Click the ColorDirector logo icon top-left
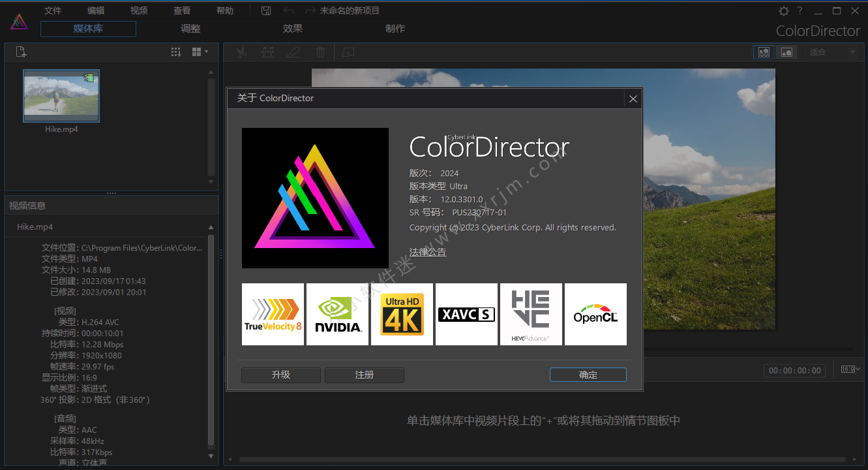Image resolution: width=868 pixels, height=470 pixels. [x=19, y=22]
